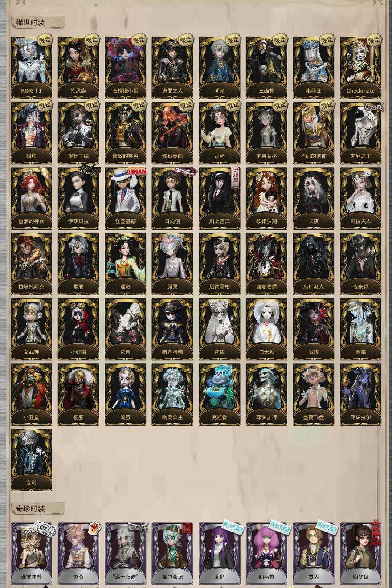The image size is (392, 588).
Task: Select the 怪盗基德 Conan collab costume
Action: (126, 199)
